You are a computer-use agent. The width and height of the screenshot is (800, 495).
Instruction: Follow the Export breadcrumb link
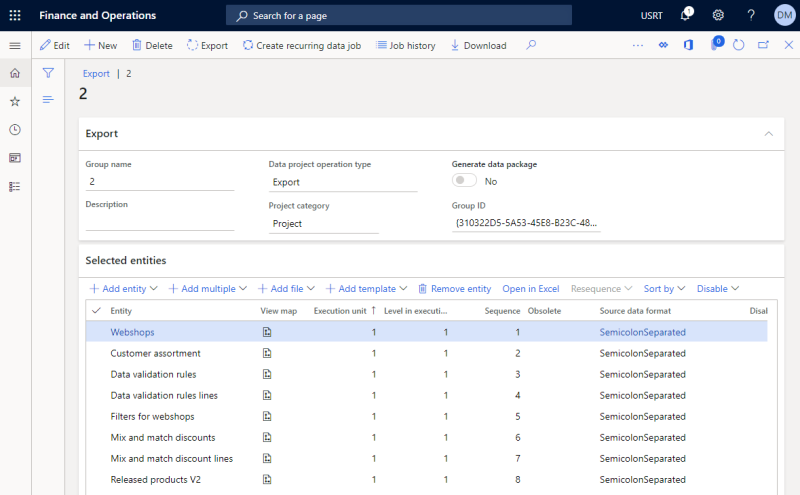click(x=96, y=73)
